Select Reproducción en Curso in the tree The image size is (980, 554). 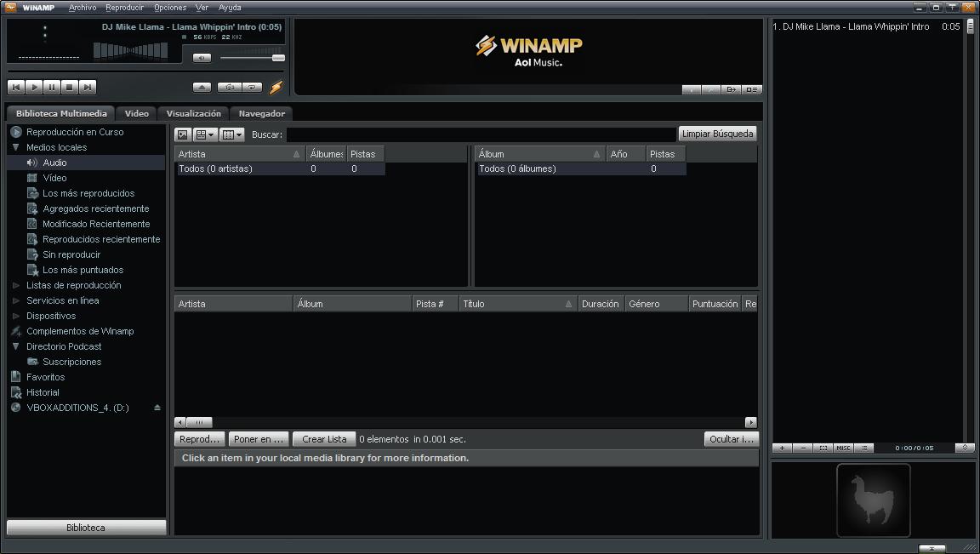pyautogui.click(x=74, y=132)
